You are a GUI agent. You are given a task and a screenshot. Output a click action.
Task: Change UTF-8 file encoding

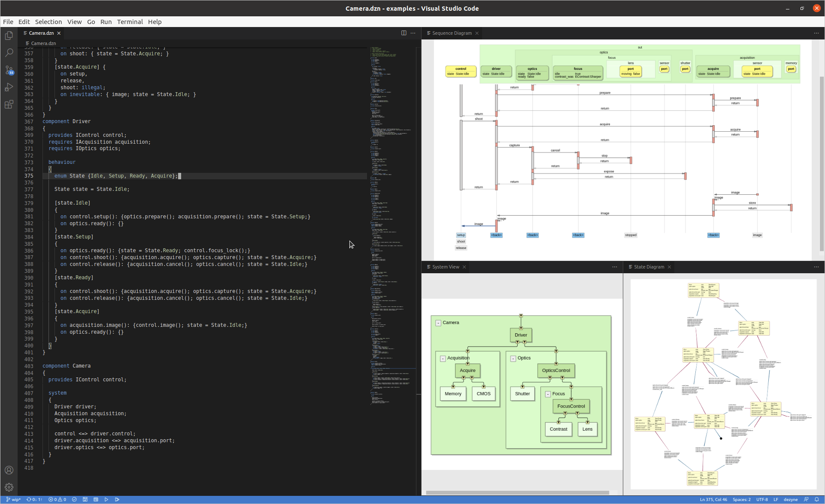pyautogui.click(x=762, y=499)
